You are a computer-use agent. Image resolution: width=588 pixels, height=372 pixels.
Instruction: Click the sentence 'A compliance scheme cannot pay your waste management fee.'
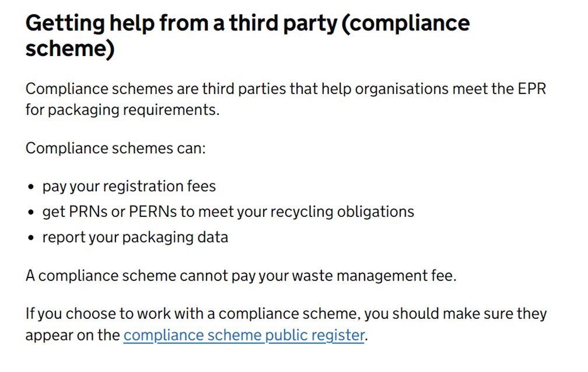(241, 276)
